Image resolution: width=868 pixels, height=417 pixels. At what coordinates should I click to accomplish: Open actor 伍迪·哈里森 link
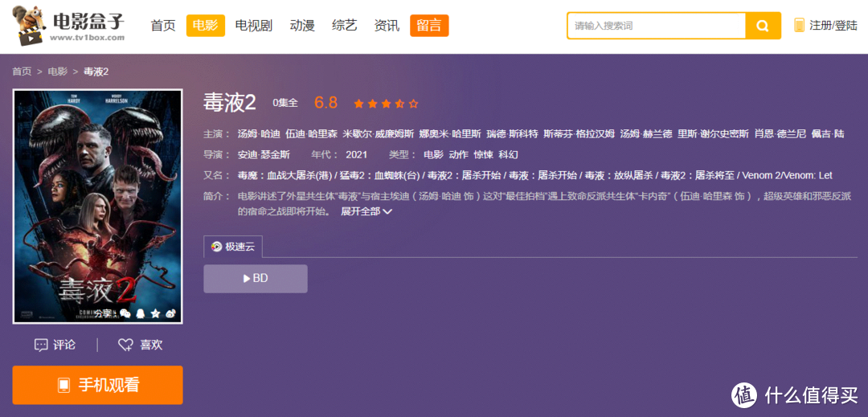pyautogui.click(x=312, y=134)
